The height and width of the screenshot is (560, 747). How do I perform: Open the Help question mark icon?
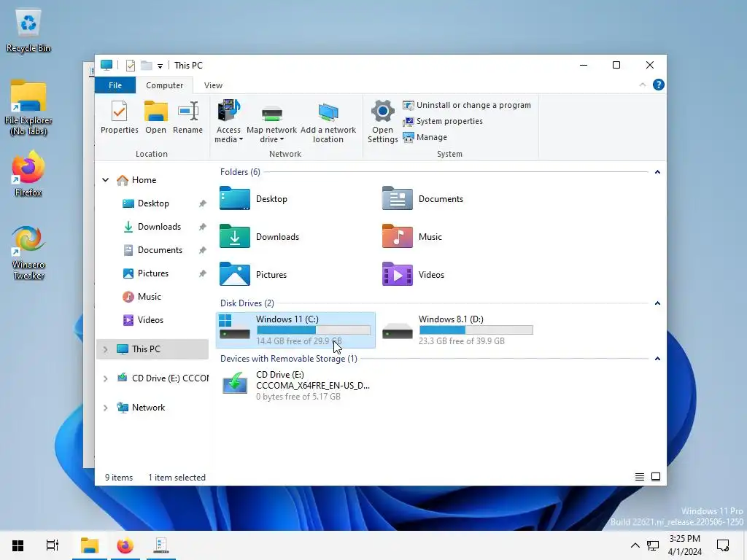659,85
